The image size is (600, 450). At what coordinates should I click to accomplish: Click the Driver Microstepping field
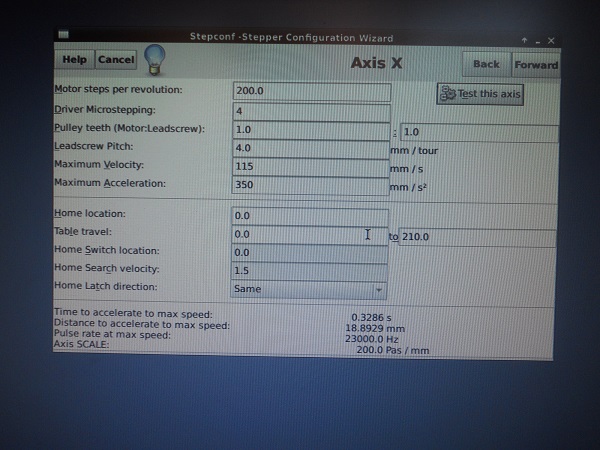[x=311, y=111]
